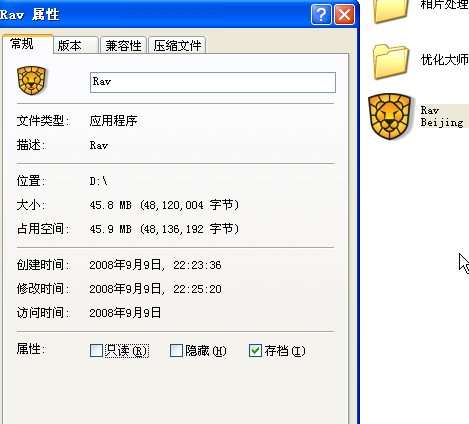Open the 兼容性 tab
Image resolution: width=469 pixels, height=424 pixels.
pyautogui.click(x=123, y=45)
